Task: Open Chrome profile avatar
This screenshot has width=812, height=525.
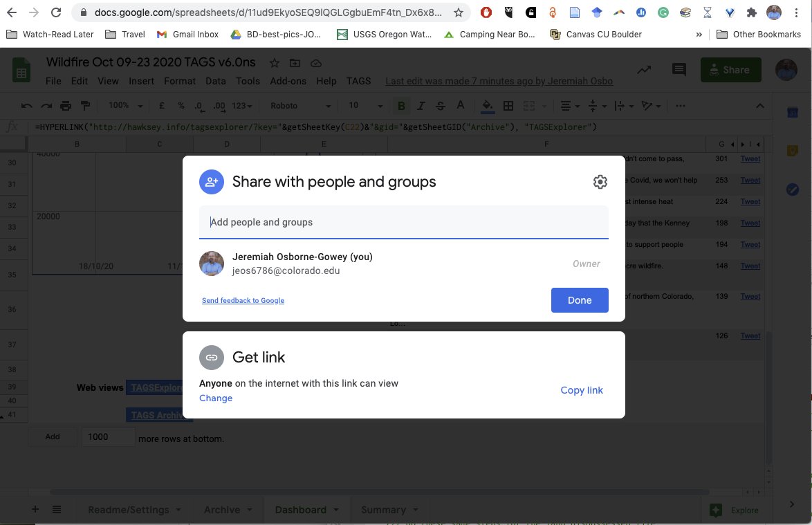Action: tap(774, 12)
